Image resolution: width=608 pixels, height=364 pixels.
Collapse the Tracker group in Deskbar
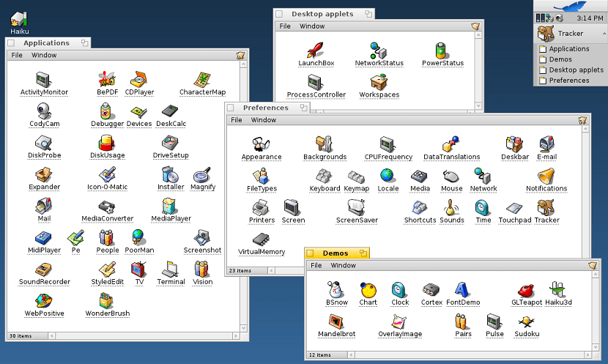pyautogui.click(x=604, y=34)
